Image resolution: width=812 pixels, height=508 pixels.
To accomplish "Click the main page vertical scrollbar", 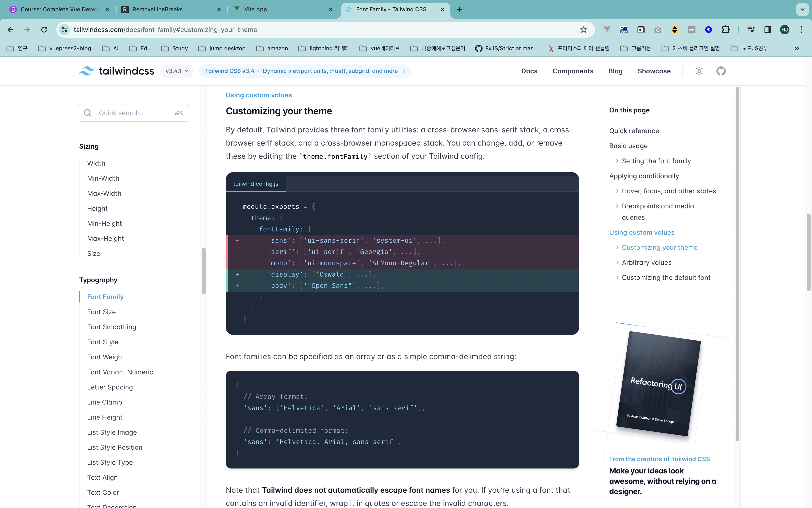I will coord(809,252).
